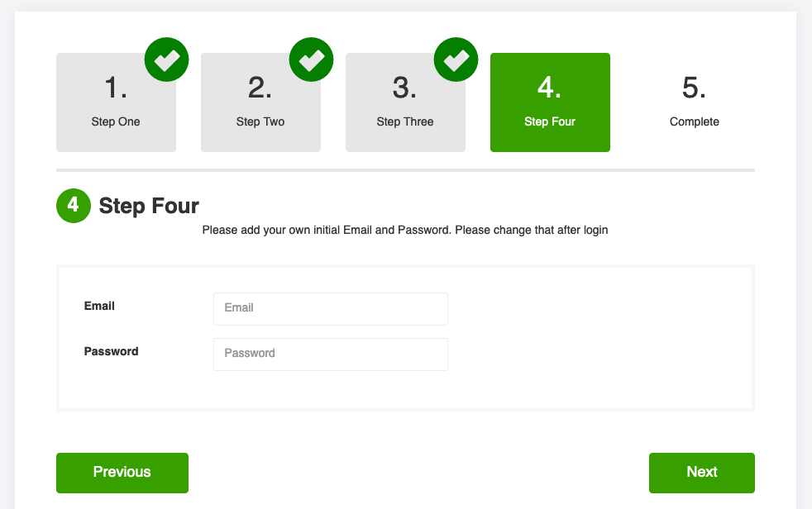Click the green checkmark on Step Three
The width and height of the screenshot is (812, 509).
click(x=456, y=60)
